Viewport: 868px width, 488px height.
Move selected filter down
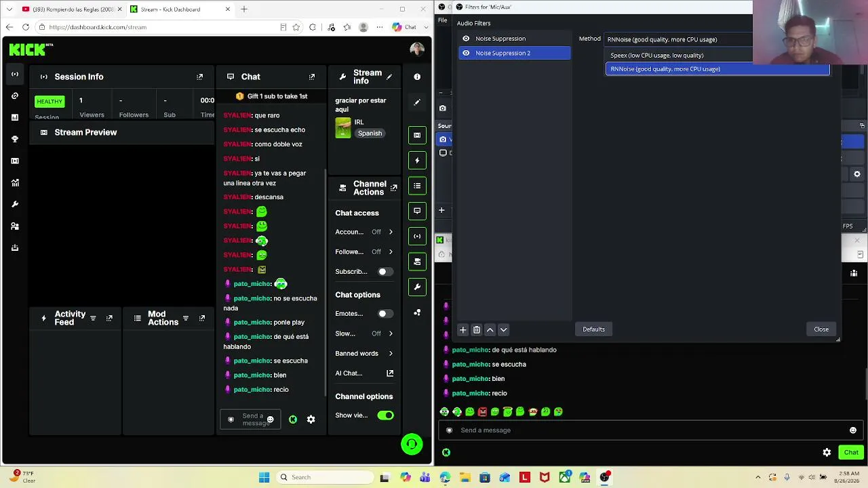point(503,329)
